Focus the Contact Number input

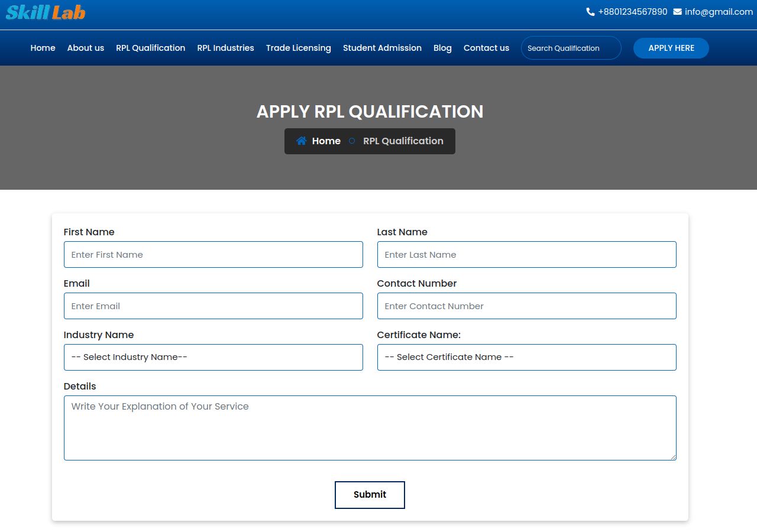(x=526, y=306)
